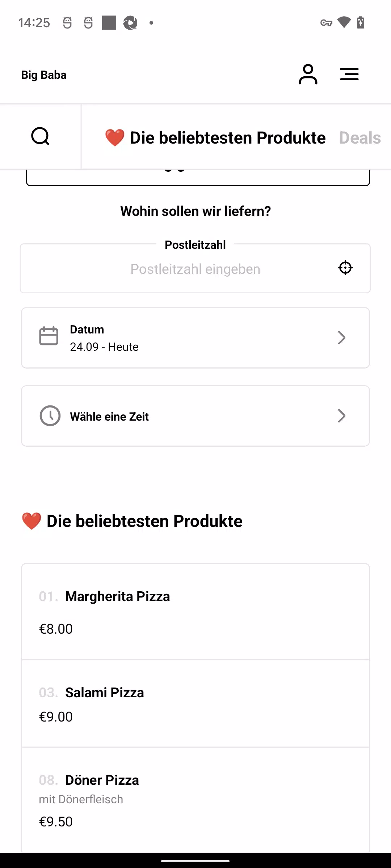391x868 pixels.
Task: Tap the calendar icon in Datum
Action: point(49,336)
